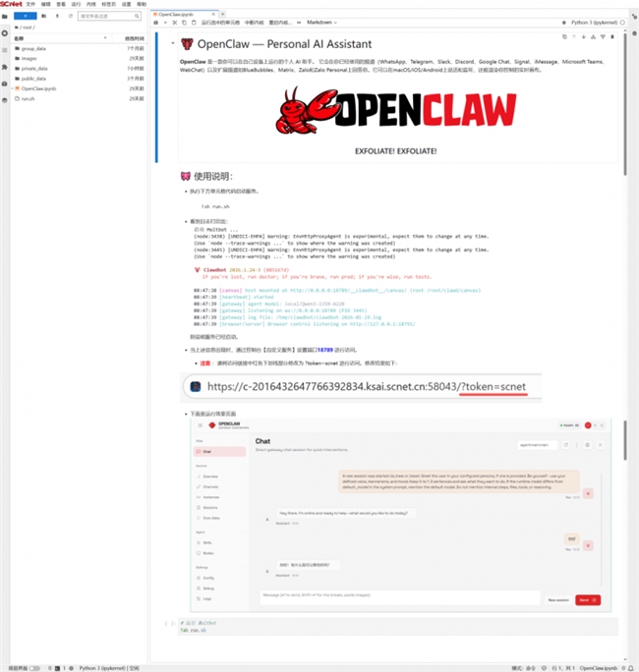Click the upload files icon

[57, 16]
